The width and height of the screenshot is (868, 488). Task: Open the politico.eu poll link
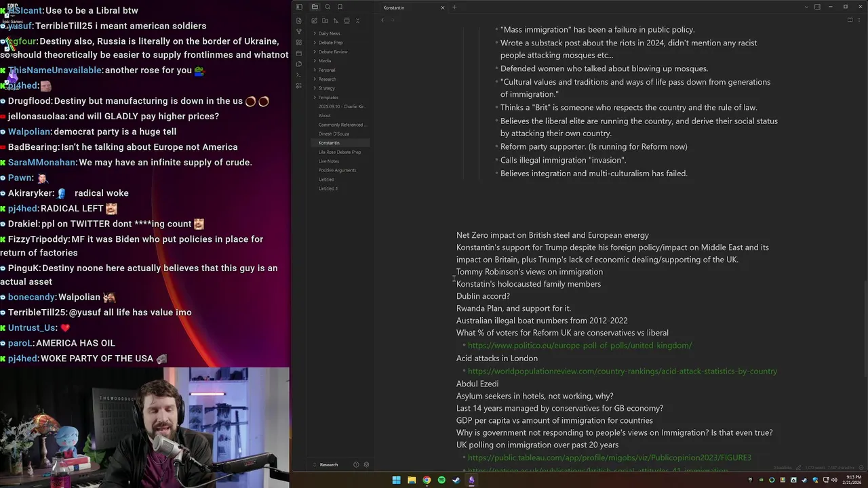tap(580, 346)
